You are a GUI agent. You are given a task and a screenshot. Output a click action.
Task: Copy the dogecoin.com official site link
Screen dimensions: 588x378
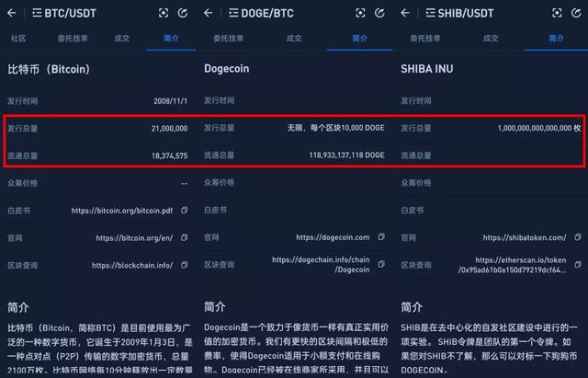pyautogui.click(x=381, y=237)
